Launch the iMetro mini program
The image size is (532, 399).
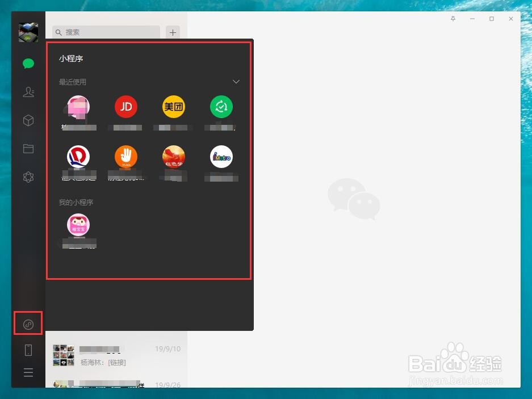tap(221, 157)
